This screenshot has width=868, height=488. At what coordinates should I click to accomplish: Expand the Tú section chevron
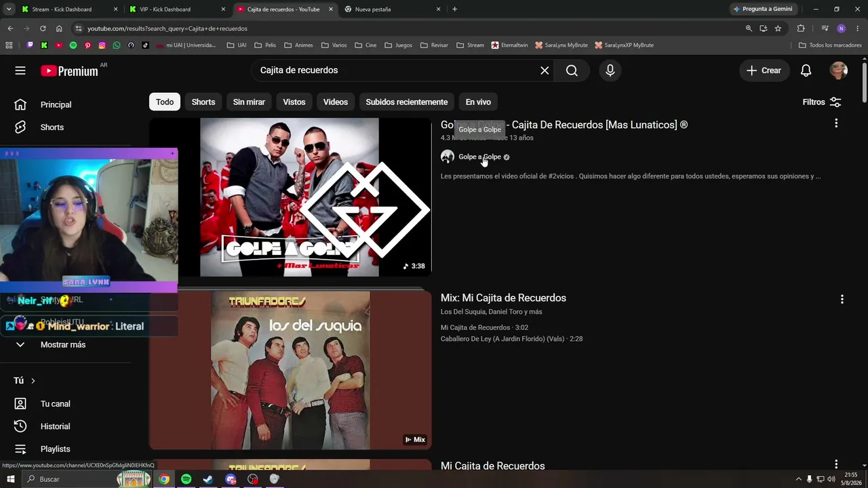tap(33, 381)
